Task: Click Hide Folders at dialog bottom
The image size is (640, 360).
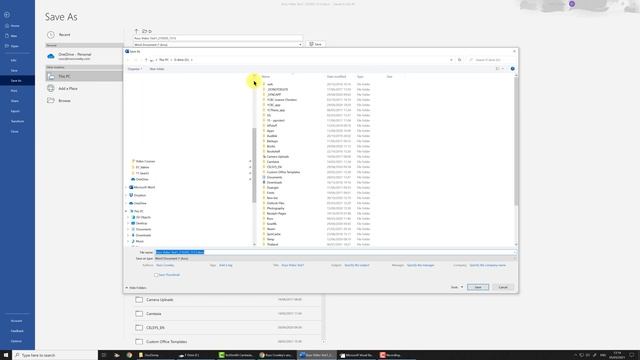Action: tap(136, 288)
